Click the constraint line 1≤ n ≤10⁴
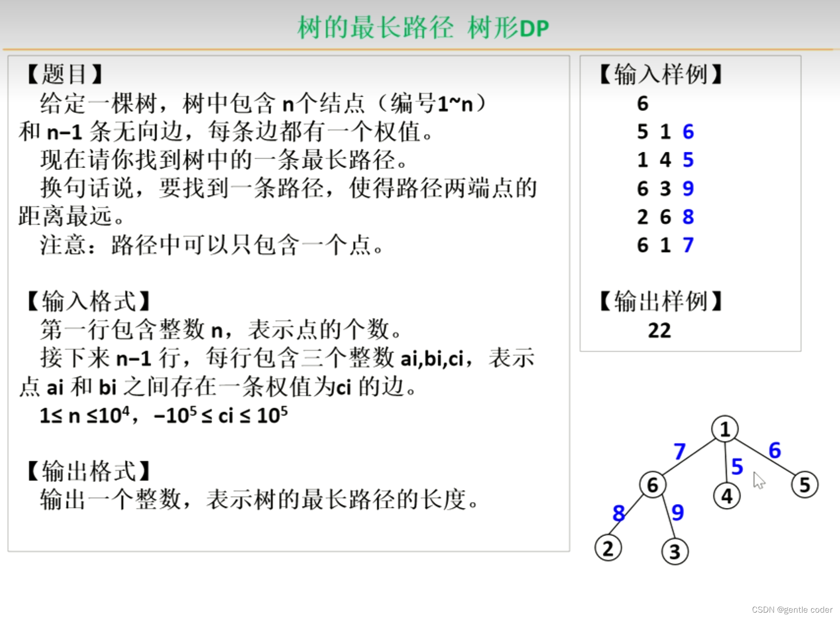The height and width of the screenshot is (619, 840). [x=164, y=416]
